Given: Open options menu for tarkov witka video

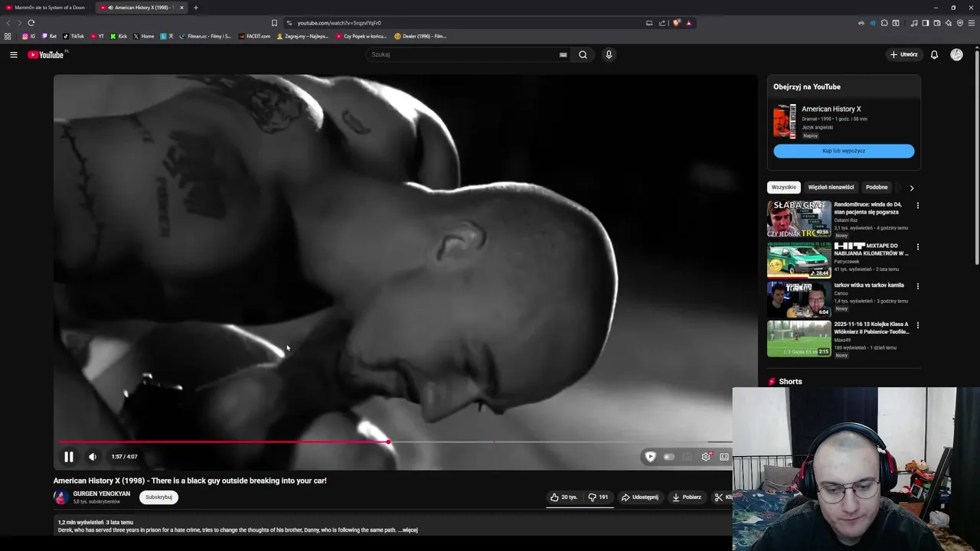Looking at the screenshot, I should click(917, 285).
